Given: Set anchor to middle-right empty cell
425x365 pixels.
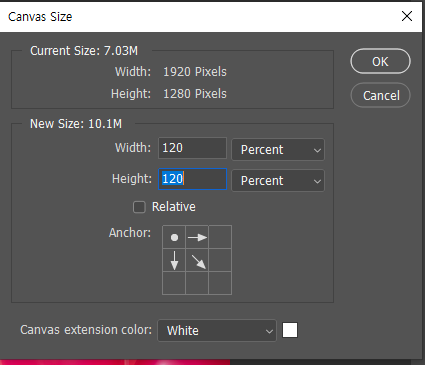Looking at the screenshot, I should [220, 260].
